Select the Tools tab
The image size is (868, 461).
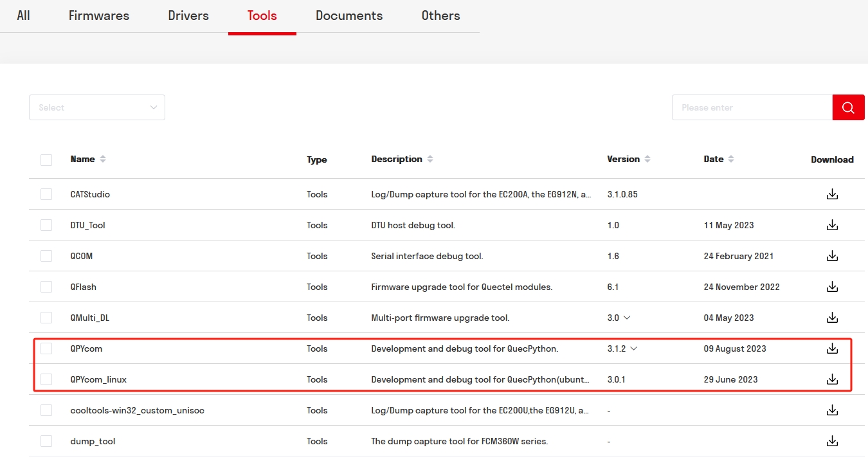[262, 15]
